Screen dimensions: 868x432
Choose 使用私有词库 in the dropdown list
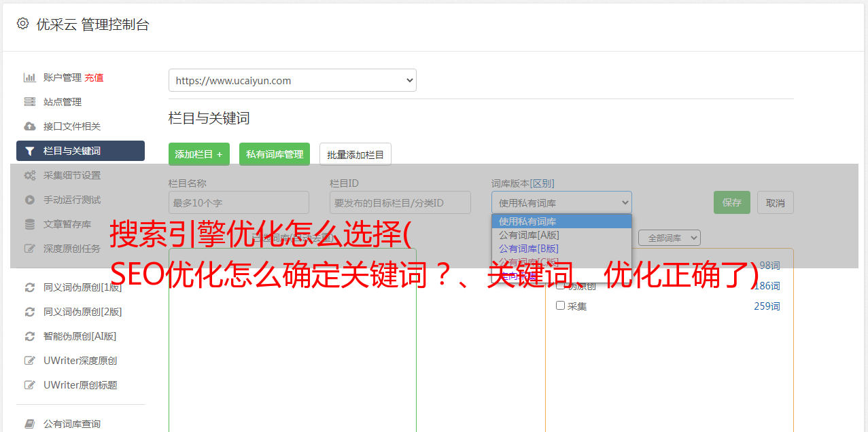coord(561,221)
